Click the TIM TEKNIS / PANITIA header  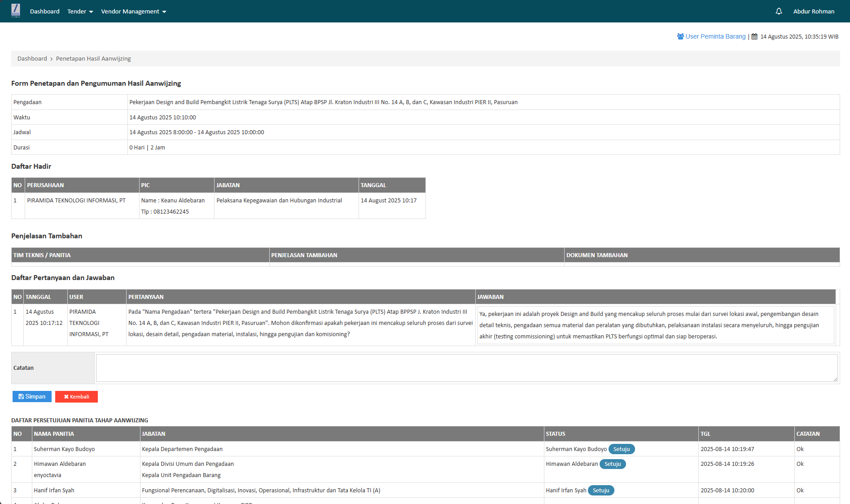140,255
